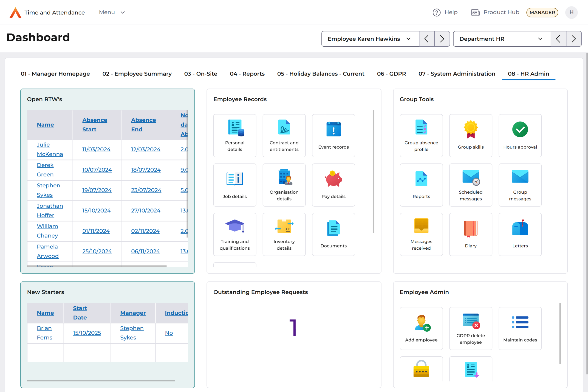Image resolution: width=588 pixels, height=392 pixels.
Task: View Event records
Action: [333, 135]
